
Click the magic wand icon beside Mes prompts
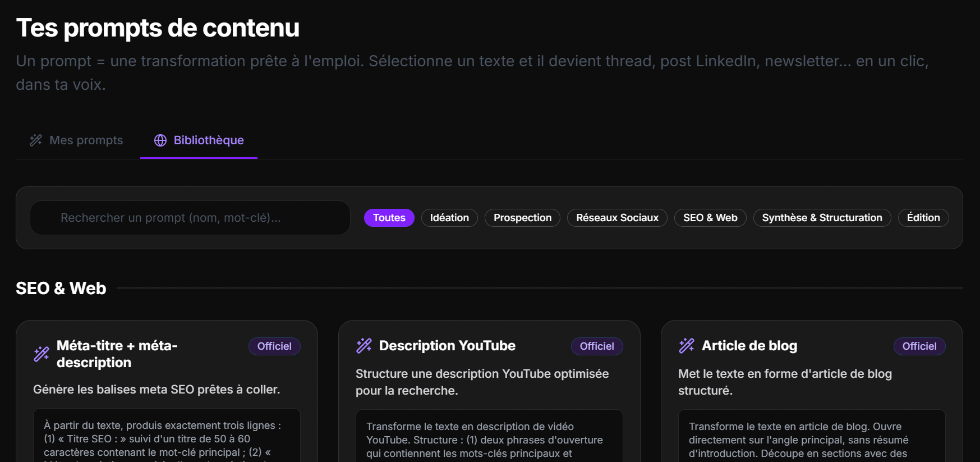[x=36, y=140]
